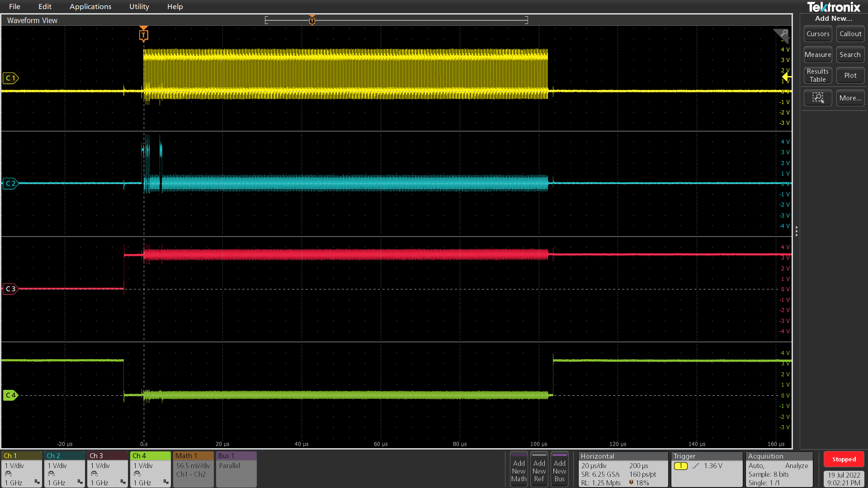Image resolution: width=868 pixels, height=488 pixels.
Task: Click the C3 channel handle
Action: [10, 289]
